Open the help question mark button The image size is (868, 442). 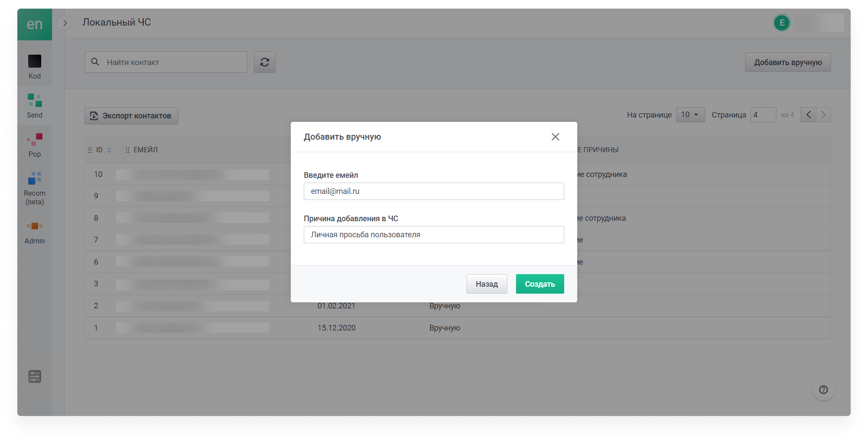click(x=823, y=390)
